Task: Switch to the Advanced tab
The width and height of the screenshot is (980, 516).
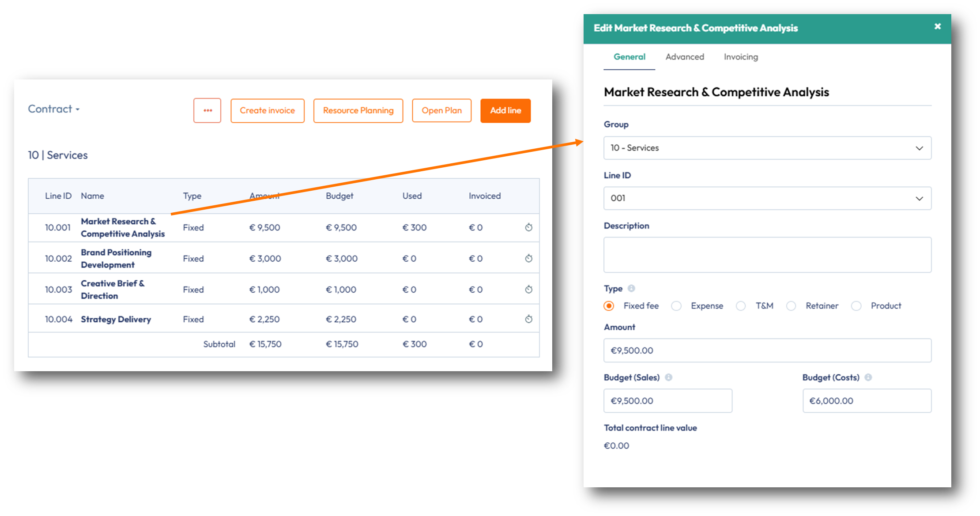Action: [685, 57]
